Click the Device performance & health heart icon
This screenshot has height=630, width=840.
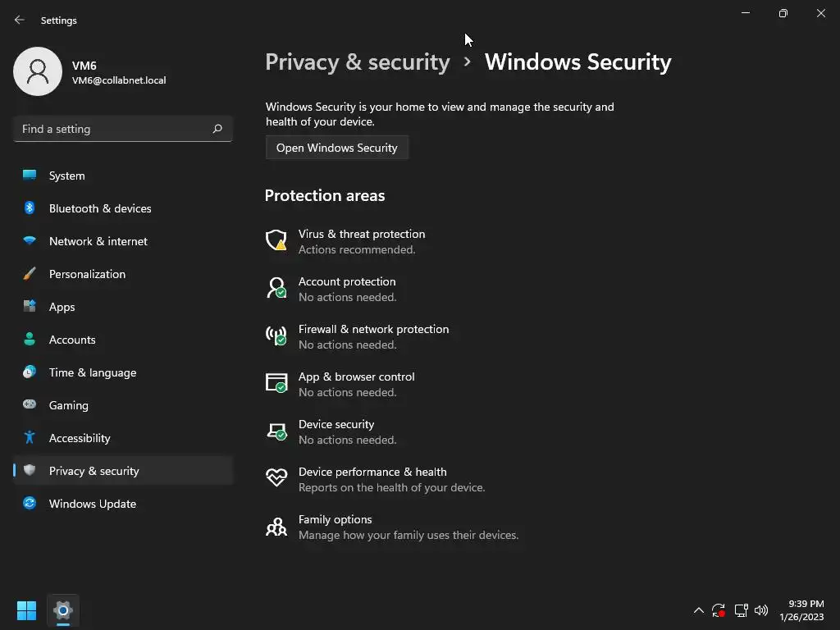tap(276, 478)
